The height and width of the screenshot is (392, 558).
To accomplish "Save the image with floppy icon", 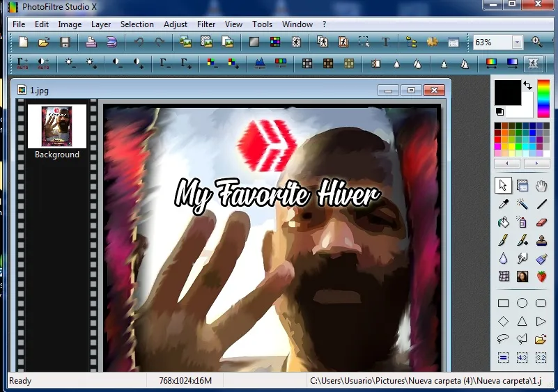I will (x=65, y=42).
